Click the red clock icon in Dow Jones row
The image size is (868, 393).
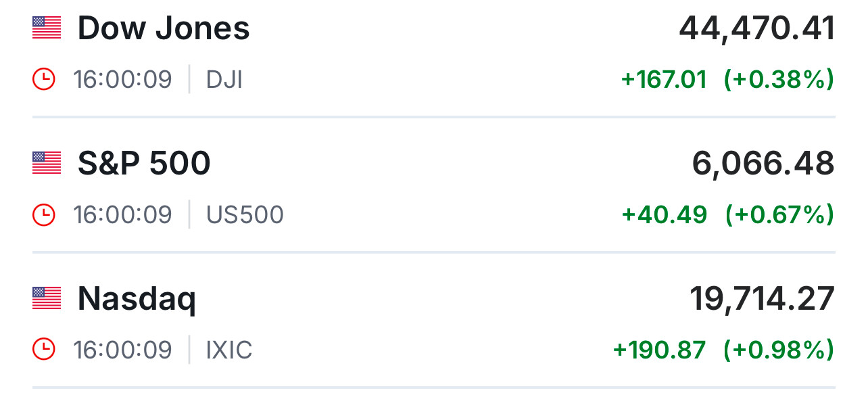click(44, 80)
